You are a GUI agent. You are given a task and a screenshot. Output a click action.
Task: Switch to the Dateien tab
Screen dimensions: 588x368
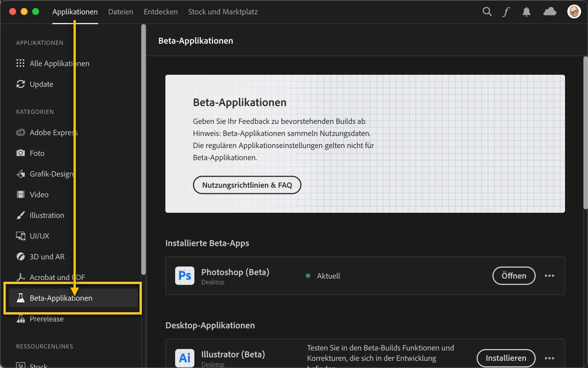tap(121, 12)
